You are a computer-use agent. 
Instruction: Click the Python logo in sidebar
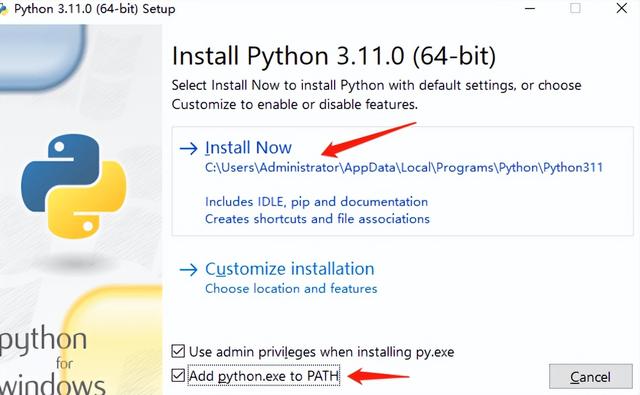(74, 186)
